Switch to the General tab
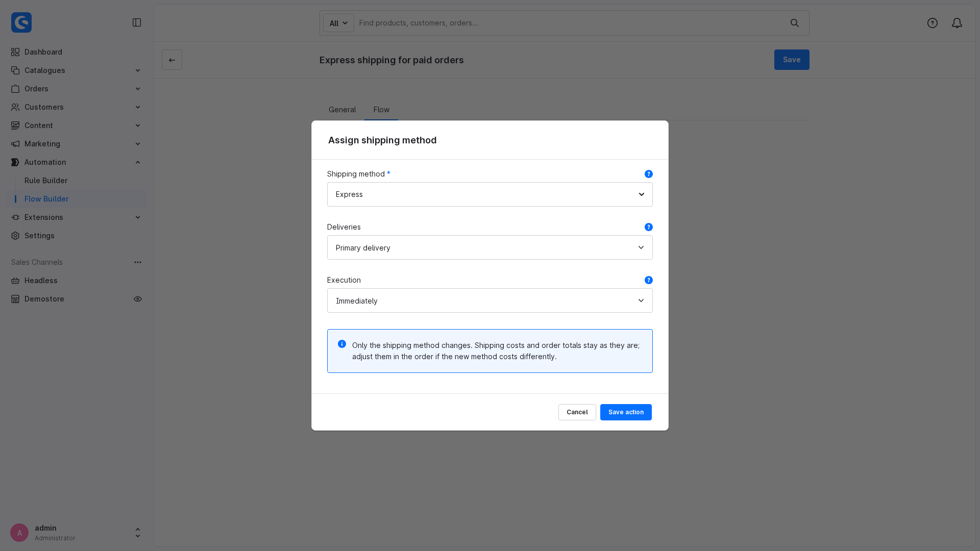Screen dimensions: 980x551 tap(342, 110)
